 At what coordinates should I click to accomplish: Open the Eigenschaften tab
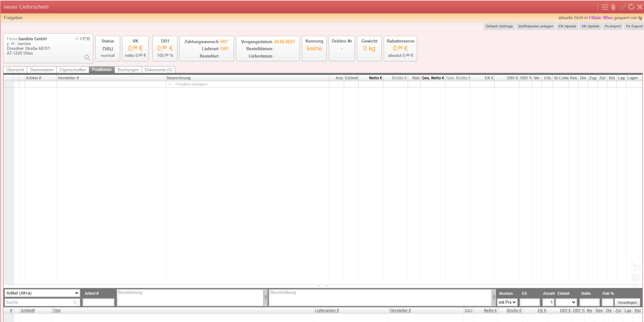point(73,70)
